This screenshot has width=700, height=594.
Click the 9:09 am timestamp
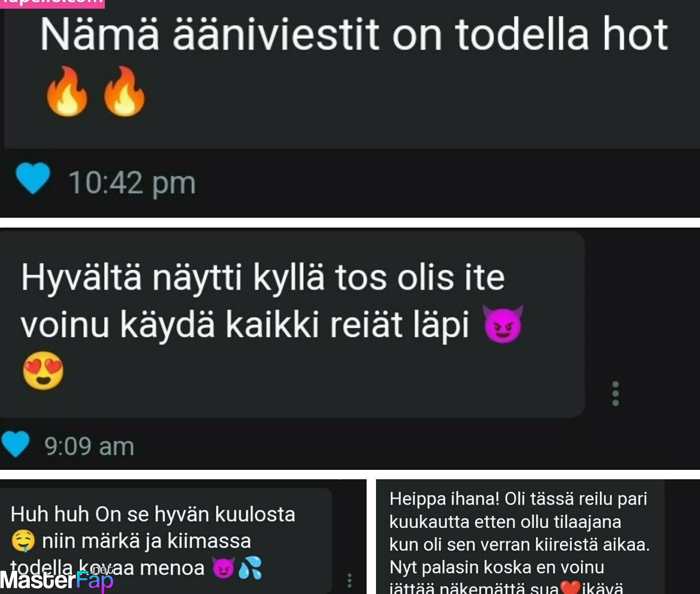89,446
